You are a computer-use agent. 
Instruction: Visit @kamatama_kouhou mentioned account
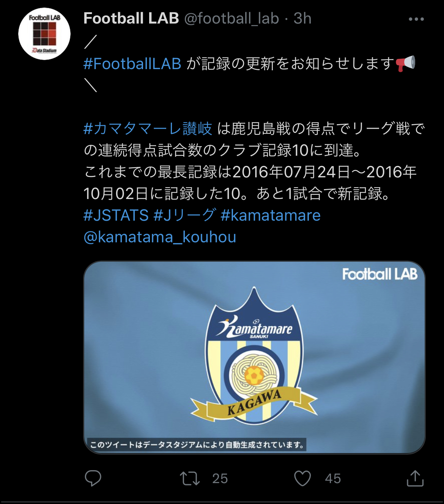pyautogui.click(x=160, y=237)
